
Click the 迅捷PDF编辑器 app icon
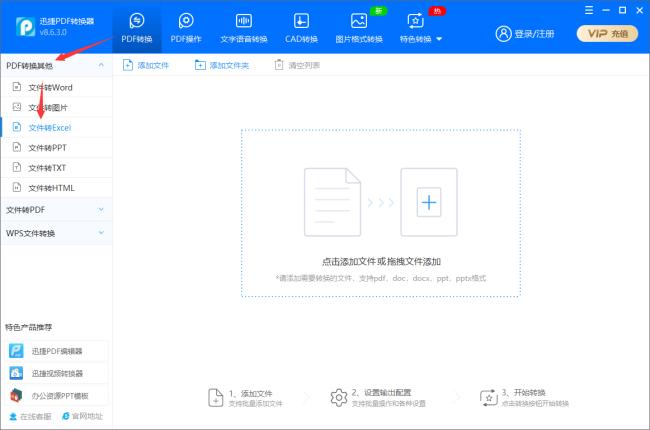click(x=17, y=351)
